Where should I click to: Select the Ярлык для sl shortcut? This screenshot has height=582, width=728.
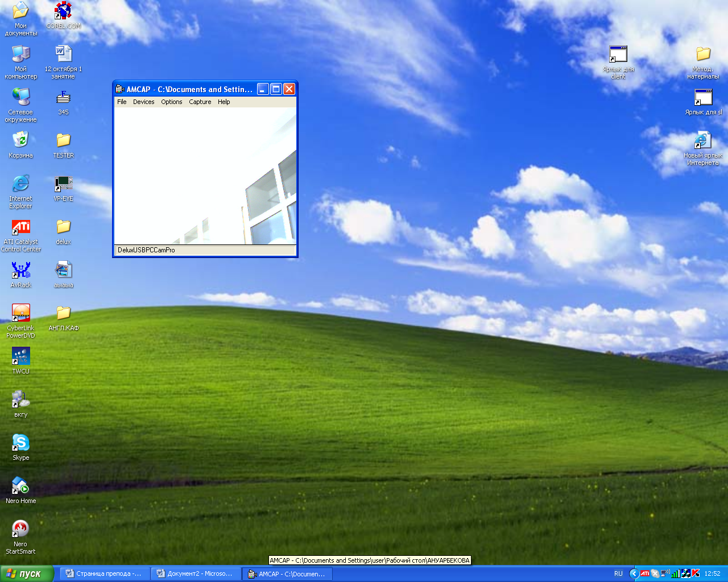coord(703,102)
